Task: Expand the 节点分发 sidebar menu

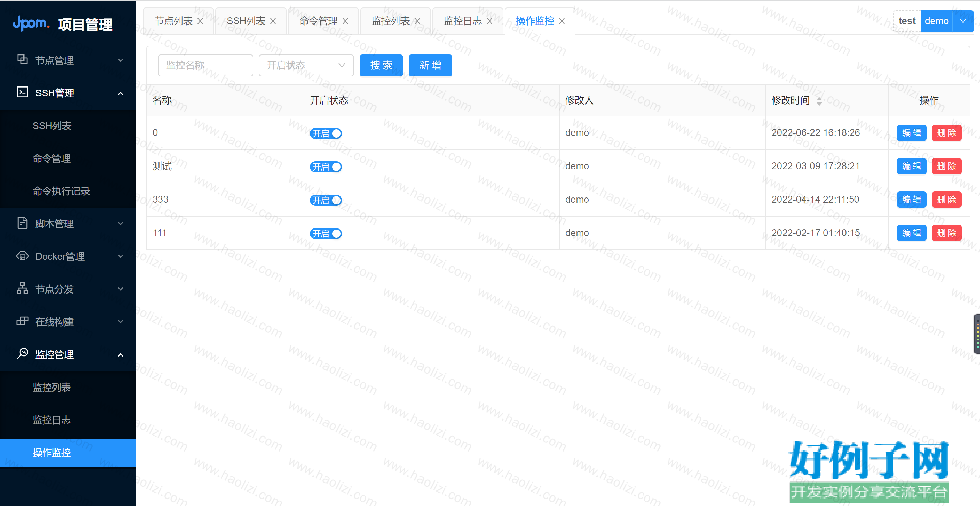Action: tap(121, 289)
